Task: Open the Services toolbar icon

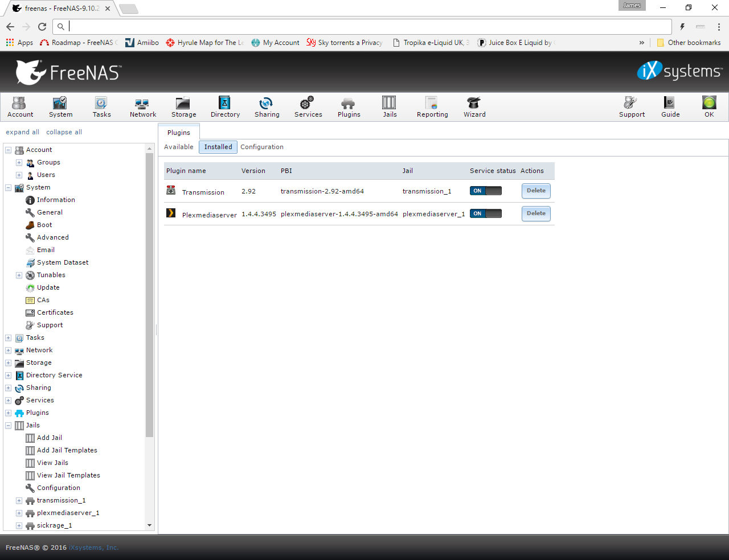Action: 308,106
